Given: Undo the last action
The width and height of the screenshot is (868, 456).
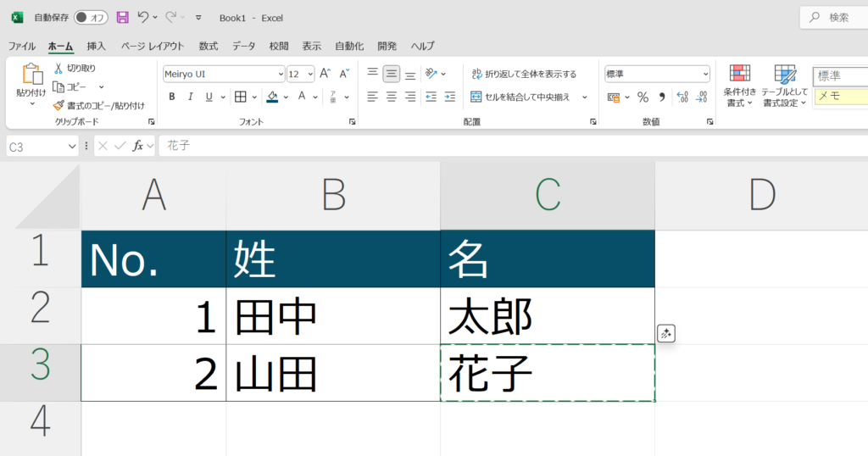Looking at the screenshot, I should (x=142, y=18).
